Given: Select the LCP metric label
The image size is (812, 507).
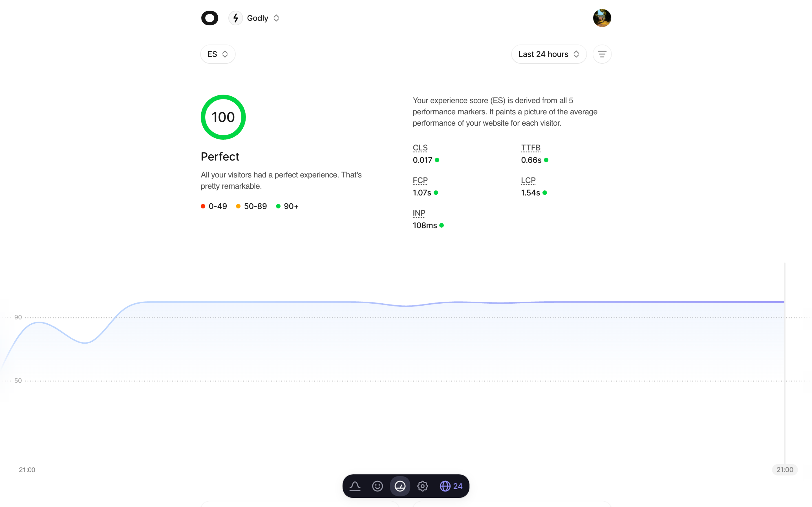Looking at the screenshot, I should click(x=528, y=180).
